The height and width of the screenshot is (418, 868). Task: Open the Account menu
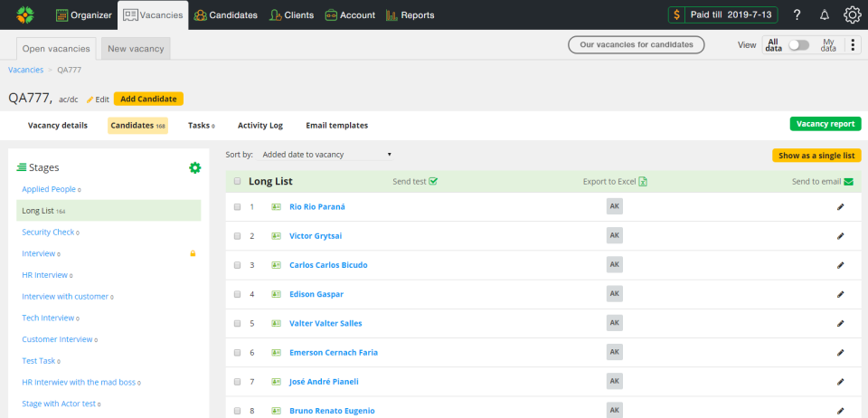pos(350,15)
